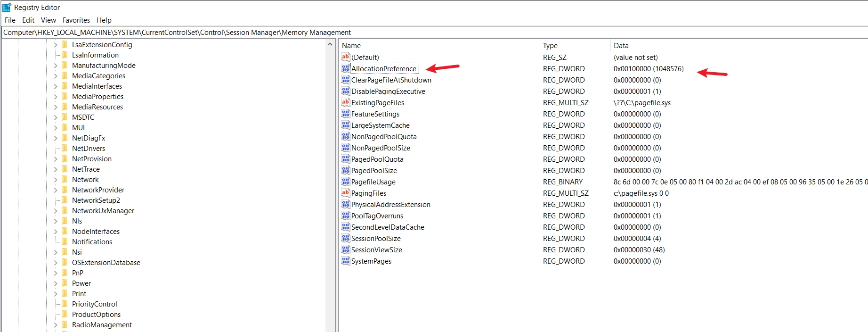
Task: Click the (Default) string value icon
Action: pos(346,58)
